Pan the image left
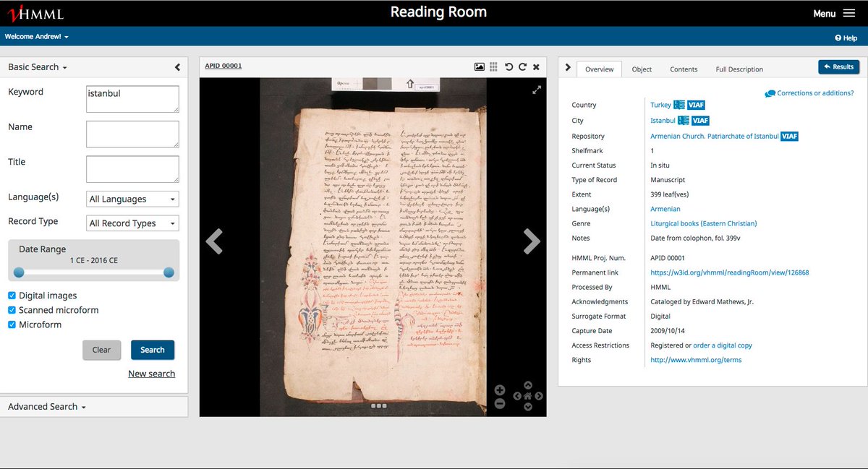 (x=517, y=396)
